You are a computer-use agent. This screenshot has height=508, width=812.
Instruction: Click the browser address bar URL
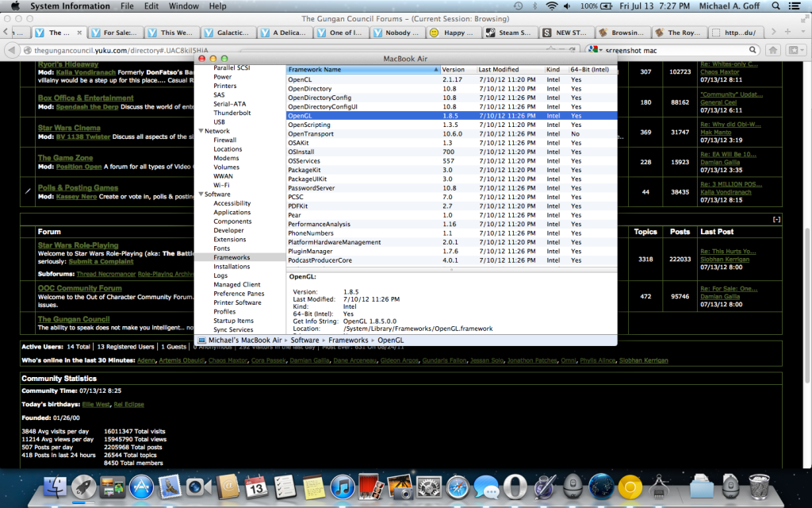point(121,50)
